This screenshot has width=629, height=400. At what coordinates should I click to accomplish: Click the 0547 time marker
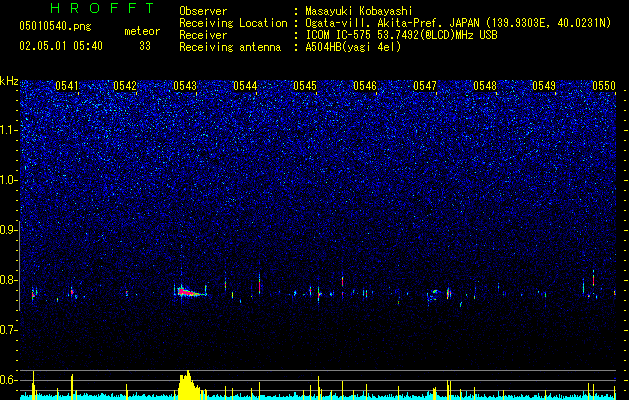(425, 86)
